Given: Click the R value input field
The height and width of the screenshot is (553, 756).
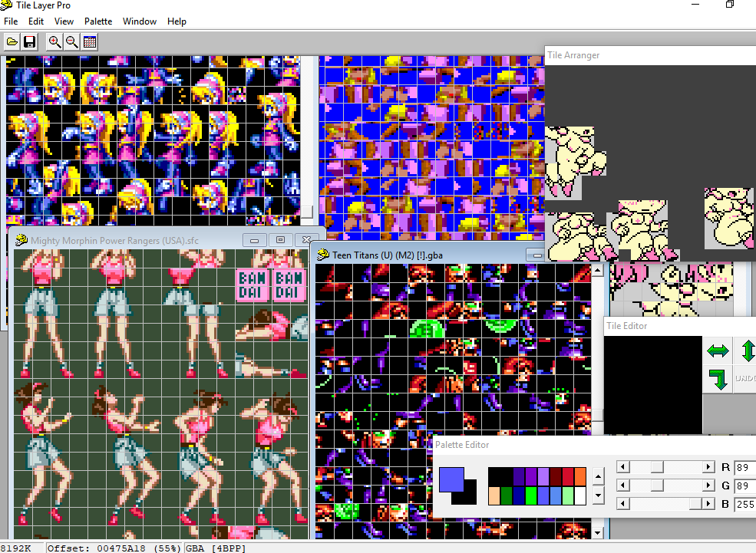Looking at the screenshot, I should pos(744,467).
